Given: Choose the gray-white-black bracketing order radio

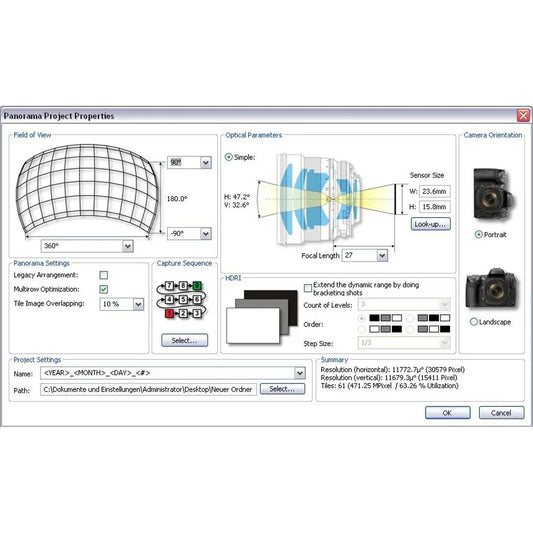Looking at the screenshot, I should point(410,329).
